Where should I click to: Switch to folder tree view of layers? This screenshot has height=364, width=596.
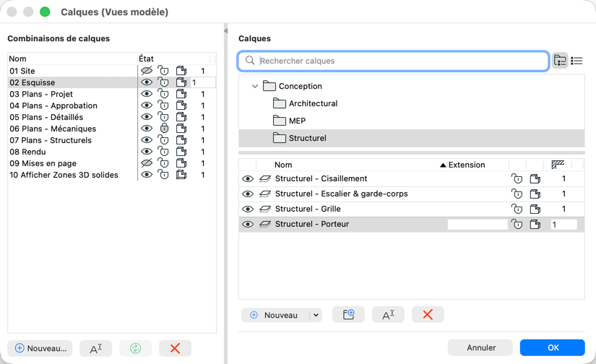[x=560, y=61]
